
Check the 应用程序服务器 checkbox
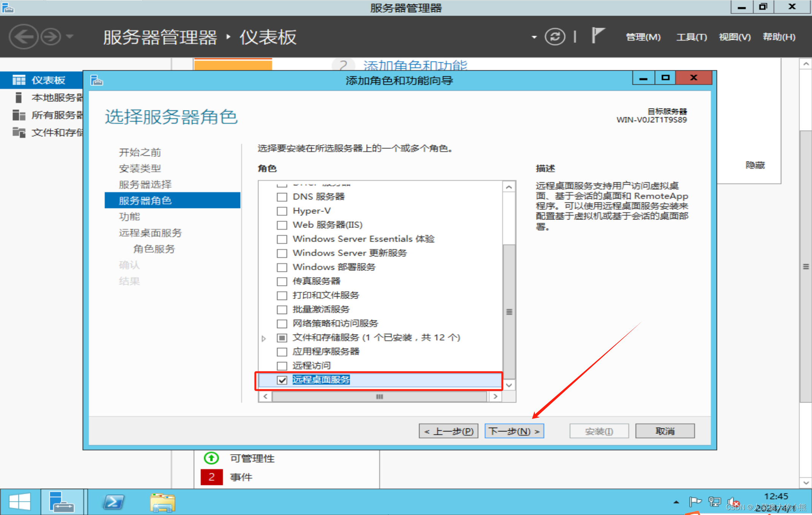tap(282, 351)
